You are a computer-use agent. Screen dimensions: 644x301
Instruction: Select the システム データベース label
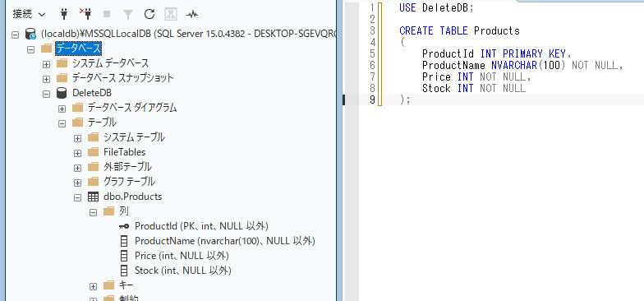pyautogui.click(x=110, y=63)
